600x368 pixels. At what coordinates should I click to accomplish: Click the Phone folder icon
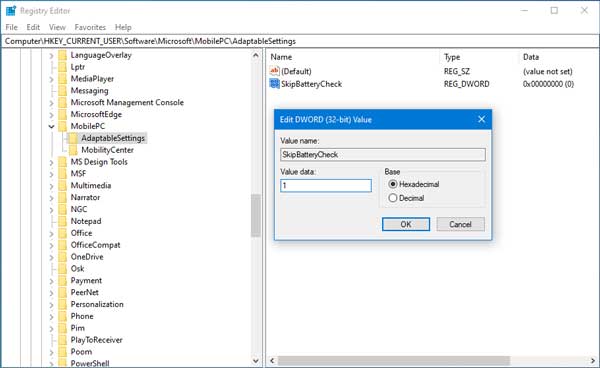(x=62, y=316)
